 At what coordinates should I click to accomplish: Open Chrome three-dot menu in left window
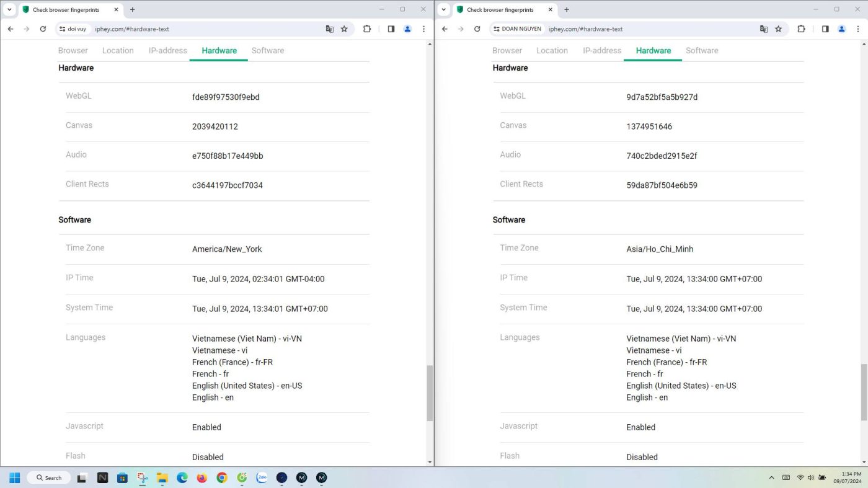[x=423, y=29]
